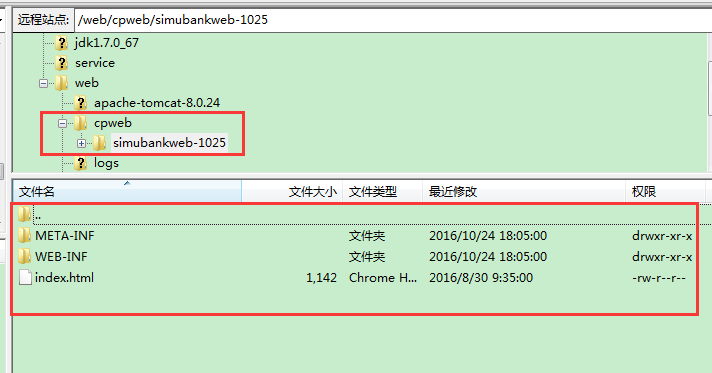This screenshot has width=712, height=373.
Task: Sort by 权限 column header
Action: pos(666,191)
